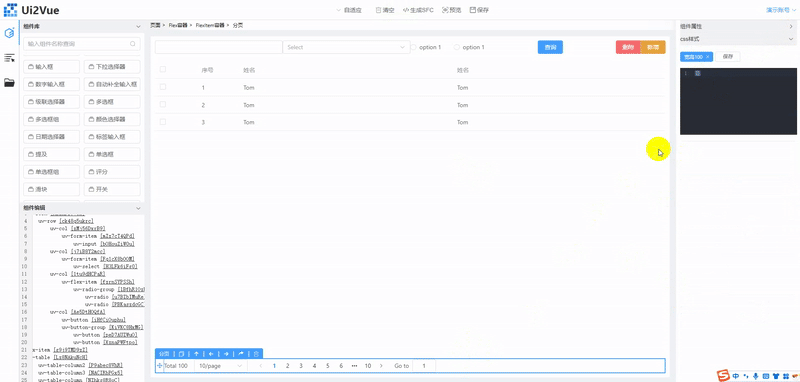Click the FlexItem容器 breadcrumb
This screenshot has height=382, width=800.
(210, 25)
